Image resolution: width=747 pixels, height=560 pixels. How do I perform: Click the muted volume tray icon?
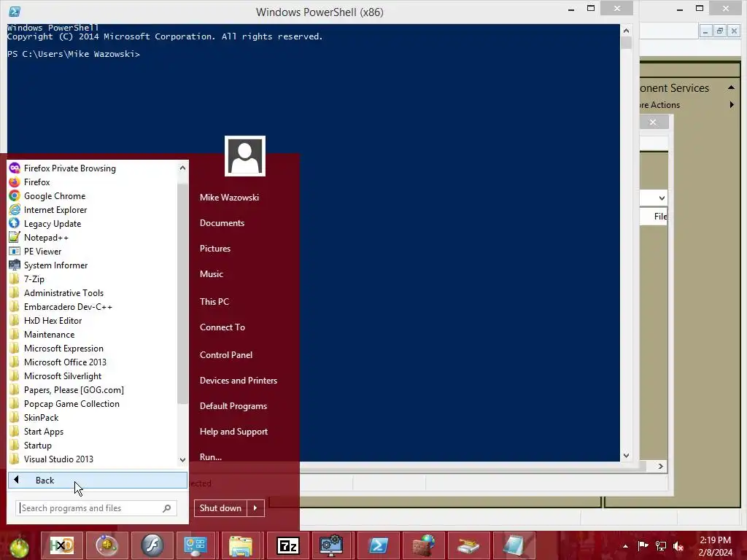coord(678,545)
